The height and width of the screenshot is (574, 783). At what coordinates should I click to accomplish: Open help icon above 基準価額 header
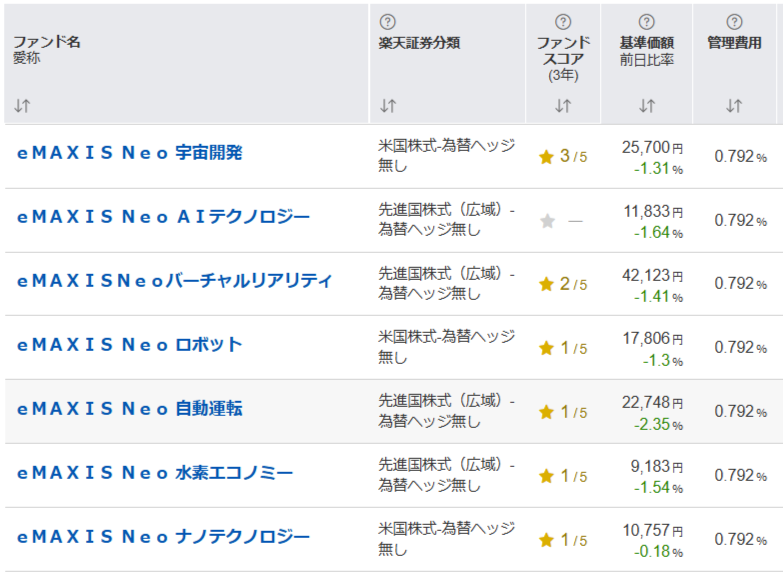tap(647, 22)
